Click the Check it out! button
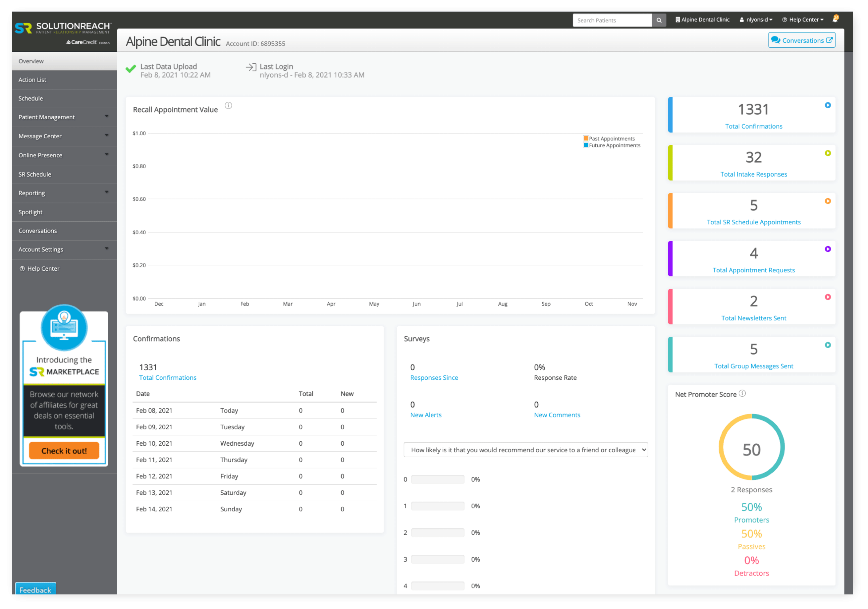868x609 pixels. click(64, 451)
